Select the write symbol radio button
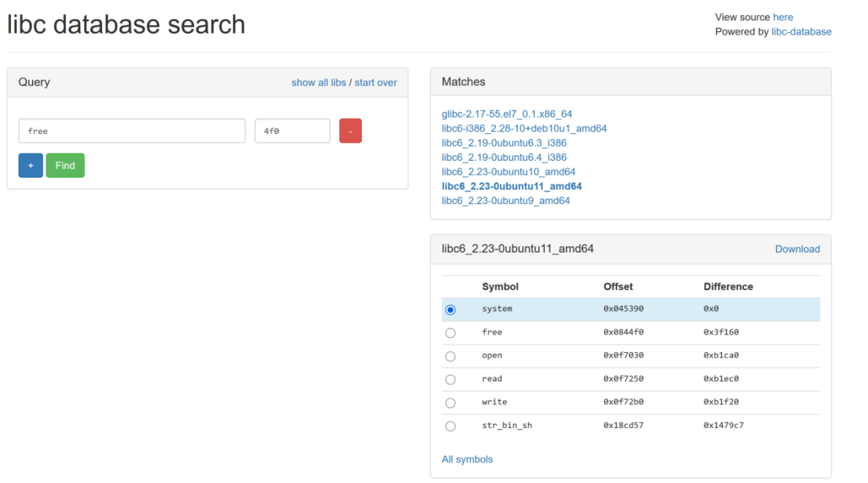The width and height of the screenshot is (868, 483). coord(450,403)
